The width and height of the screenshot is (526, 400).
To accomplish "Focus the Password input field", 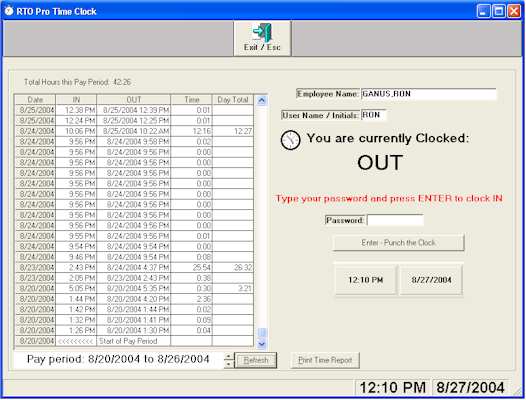I will 395,220.
